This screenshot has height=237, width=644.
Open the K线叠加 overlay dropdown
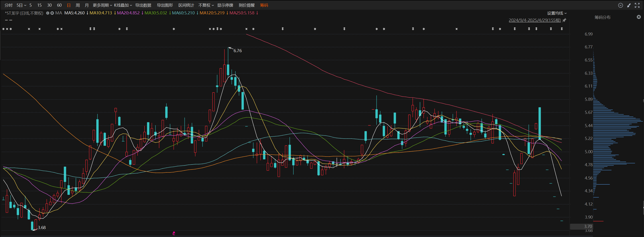(x=123, y=5)
